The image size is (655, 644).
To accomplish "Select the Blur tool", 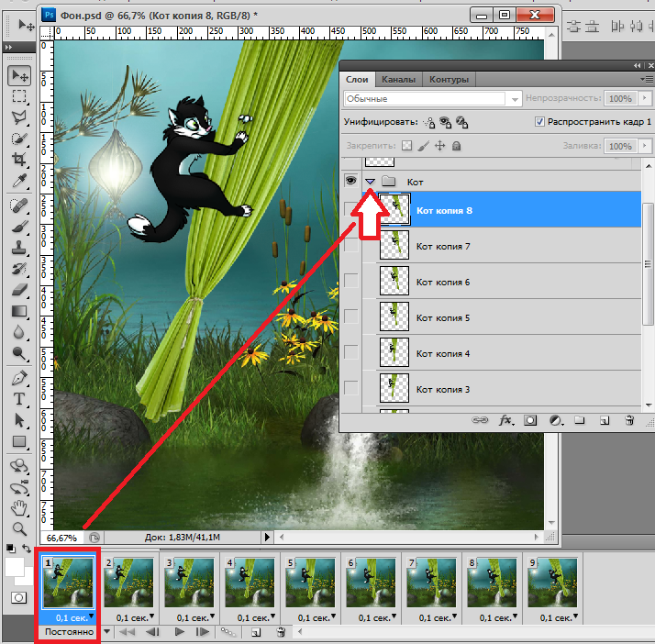I will [x=19, y=332].
